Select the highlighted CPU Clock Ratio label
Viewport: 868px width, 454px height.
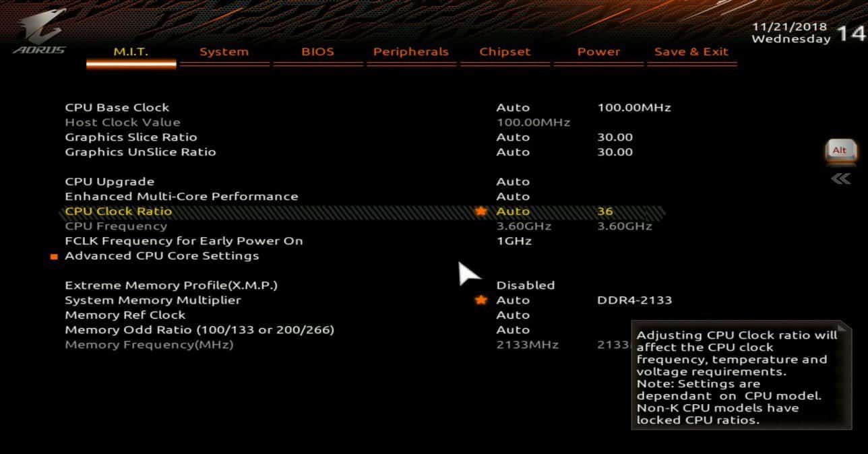click(119, 212)
